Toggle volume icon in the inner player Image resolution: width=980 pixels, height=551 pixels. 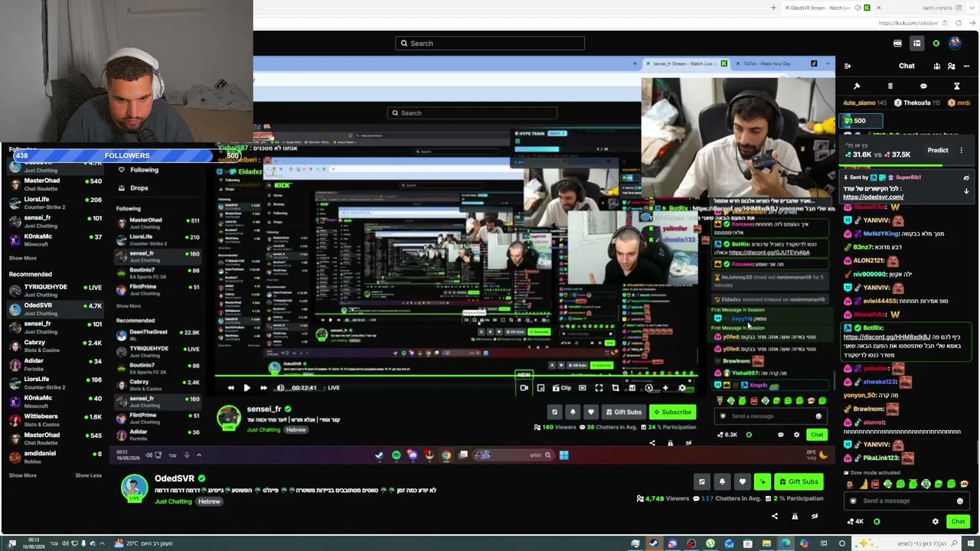click(x=280, y=388)
